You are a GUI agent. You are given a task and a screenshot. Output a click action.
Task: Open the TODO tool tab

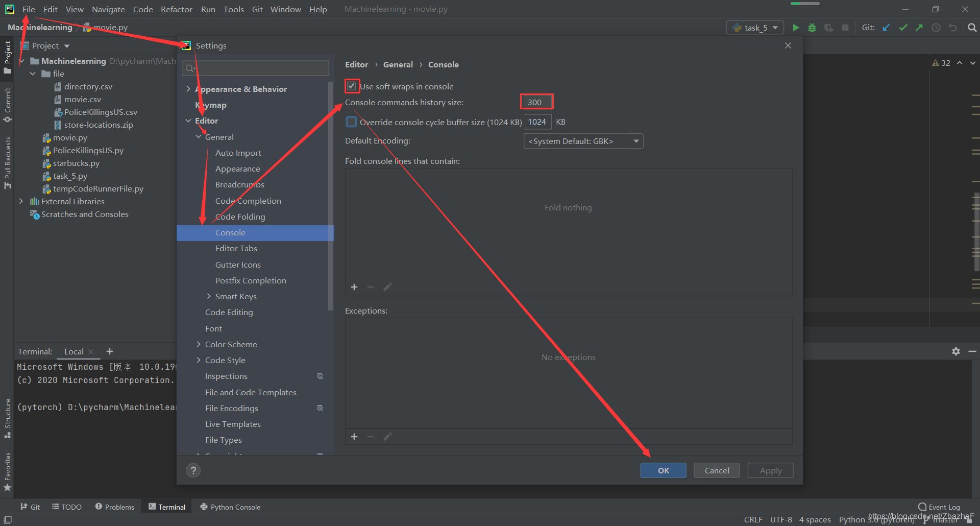coord(67,507)
